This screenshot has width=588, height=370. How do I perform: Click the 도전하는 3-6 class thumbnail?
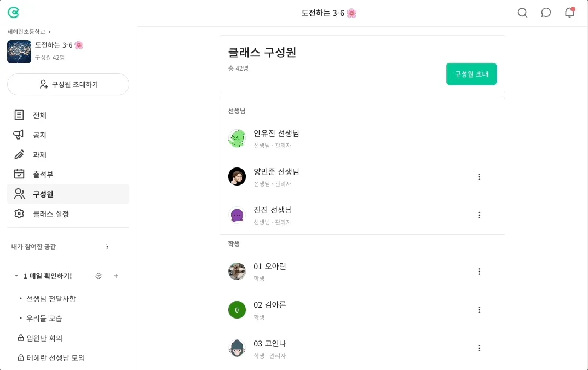(19, 51)
